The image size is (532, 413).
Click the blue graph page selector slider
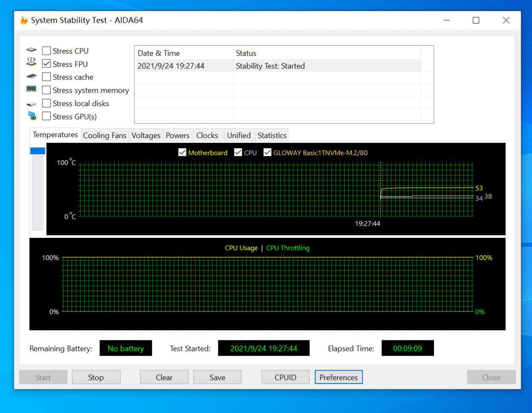38,151
